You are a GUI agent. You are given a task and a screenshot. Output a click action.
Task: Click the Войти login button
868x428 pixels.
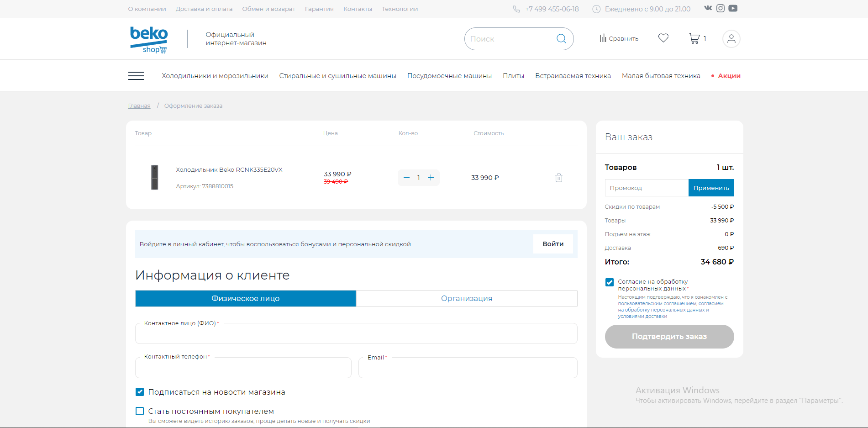point(553,244)
